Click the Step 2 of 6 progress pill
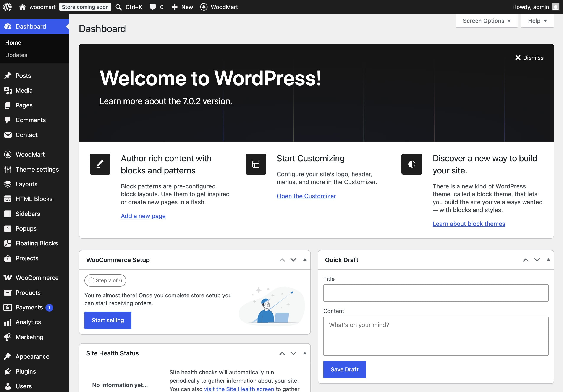 [105, 280]
